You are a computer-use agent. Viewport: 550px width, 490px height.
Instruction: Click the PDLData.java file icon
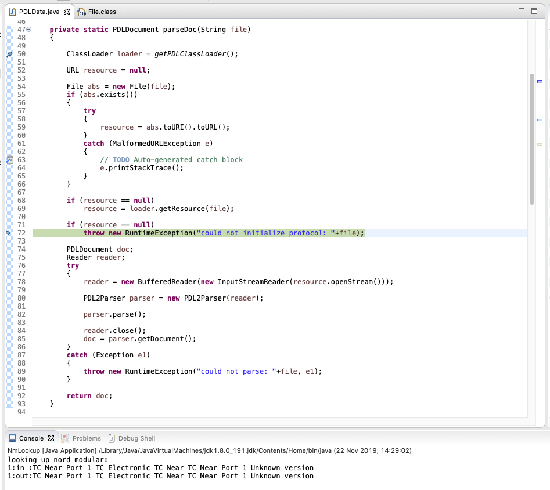pos(12,12)
